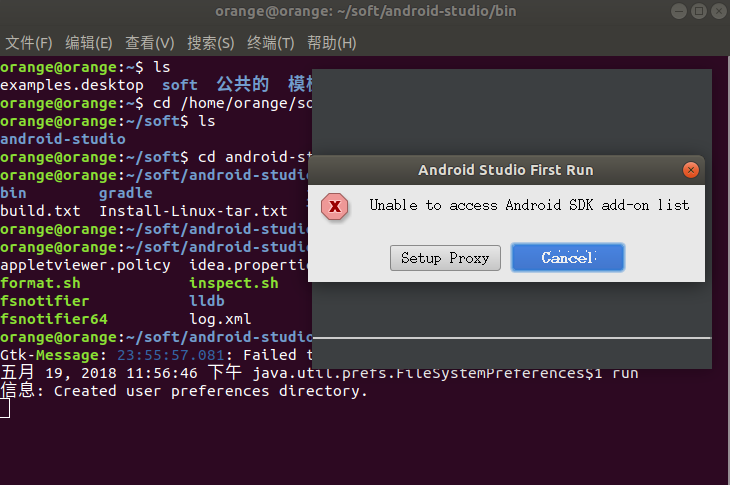Click the 'gradle' directory in terminal listing
Screen dimensions: 730x485
pyautogui.click(x=126, y=194)
